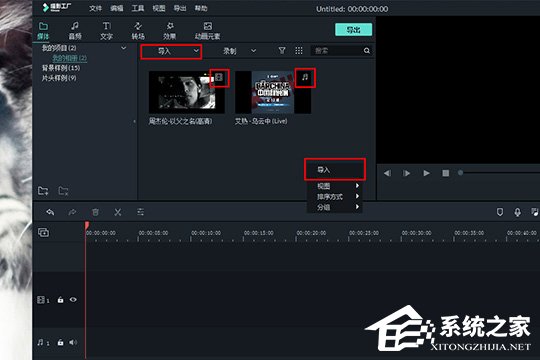The image size is (540, 360).
Task: Mute the audio track speaker icon
Action: tap(73, 342)
